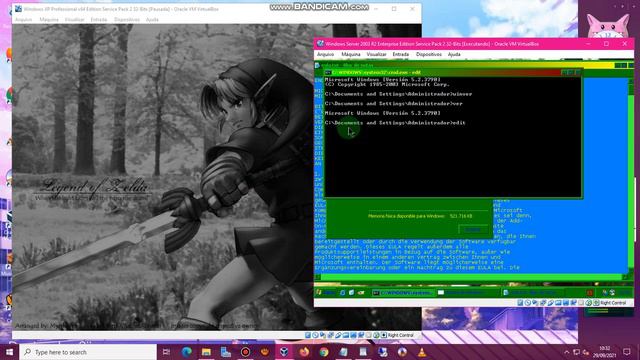Open Máquina menu in Windows Server 2003 VM window

[x=351, y=54]
